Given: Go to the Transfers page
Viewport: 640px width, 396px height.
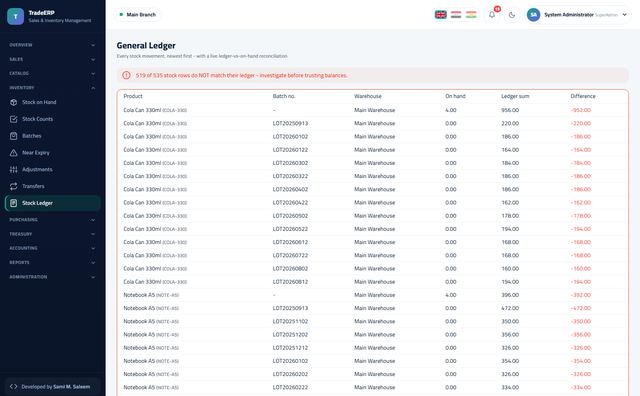Looking at the screenshot, I should 53,186.
